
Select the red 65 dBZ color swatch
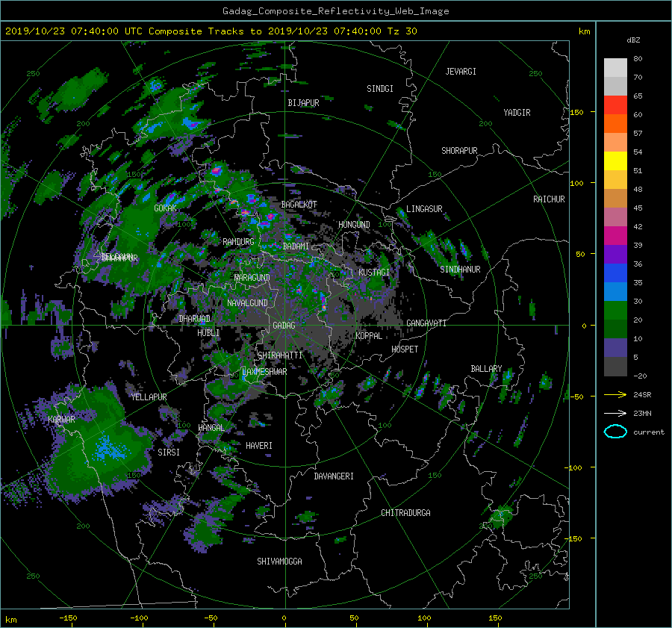(x=615, y=105)
